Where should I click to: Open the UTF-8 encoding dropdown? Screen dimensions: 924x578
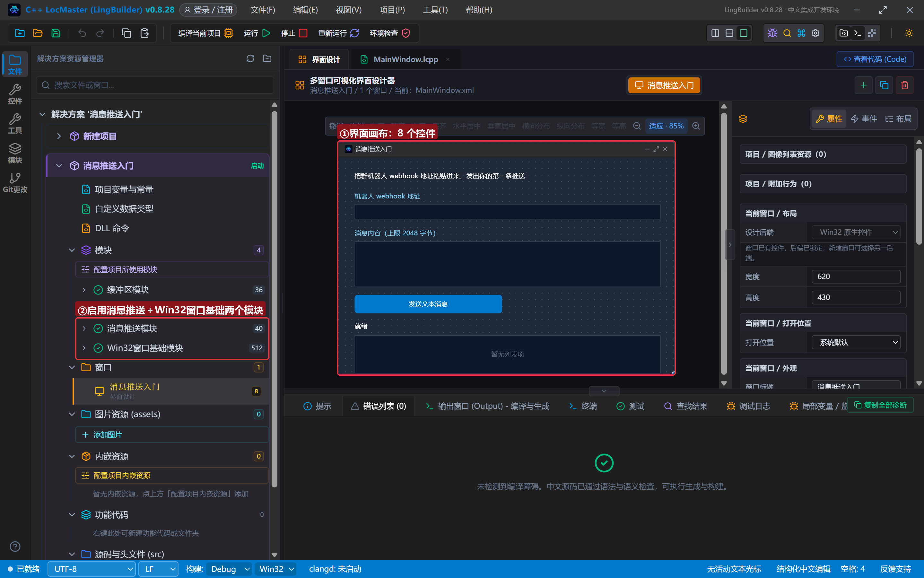[x=92, y=569]
